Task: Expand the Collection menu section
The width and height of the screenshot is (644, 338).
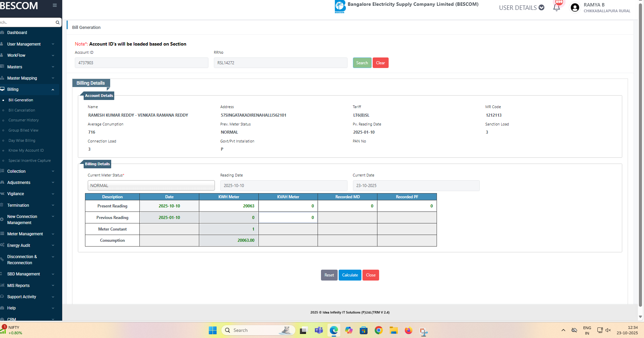Action: click(27, 171)
